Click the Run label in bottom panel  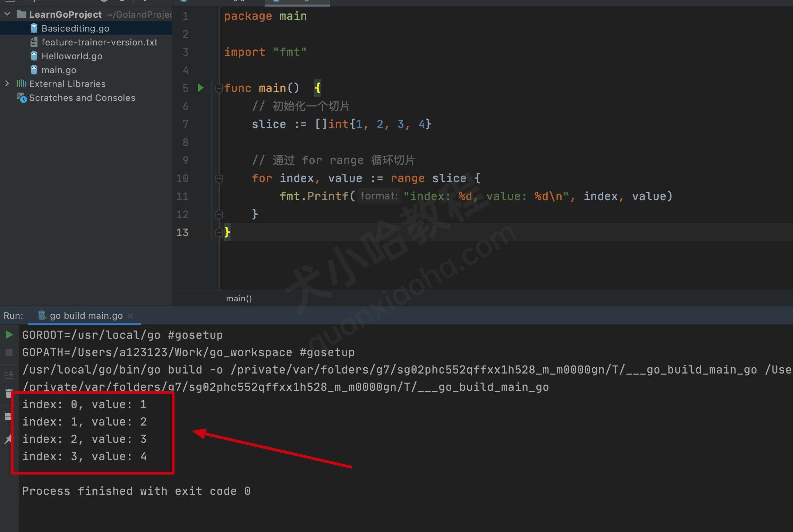pyautogui.click(x=13, y=315)
